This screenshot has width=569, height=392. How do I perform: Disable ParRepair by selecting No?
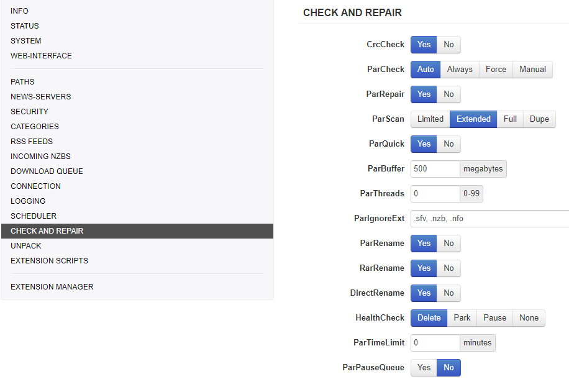(x=448, y=94)
